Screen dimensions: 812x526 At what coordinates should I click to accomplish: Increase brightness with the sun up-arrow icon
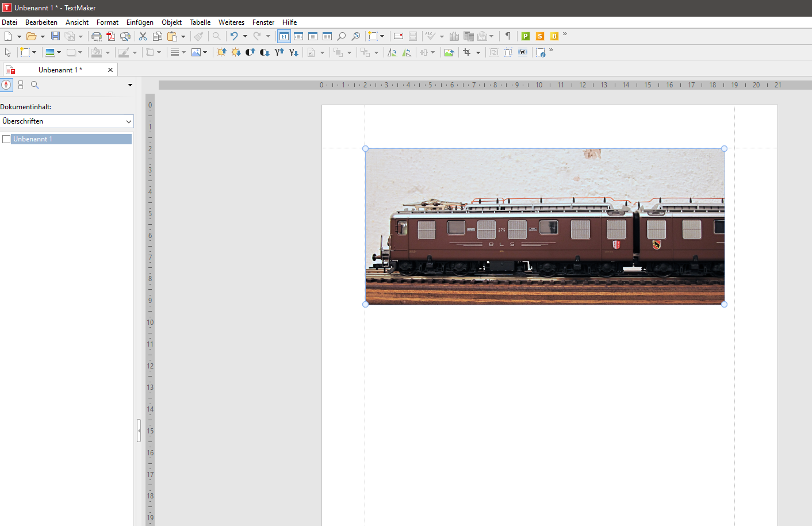click(221, 52)
